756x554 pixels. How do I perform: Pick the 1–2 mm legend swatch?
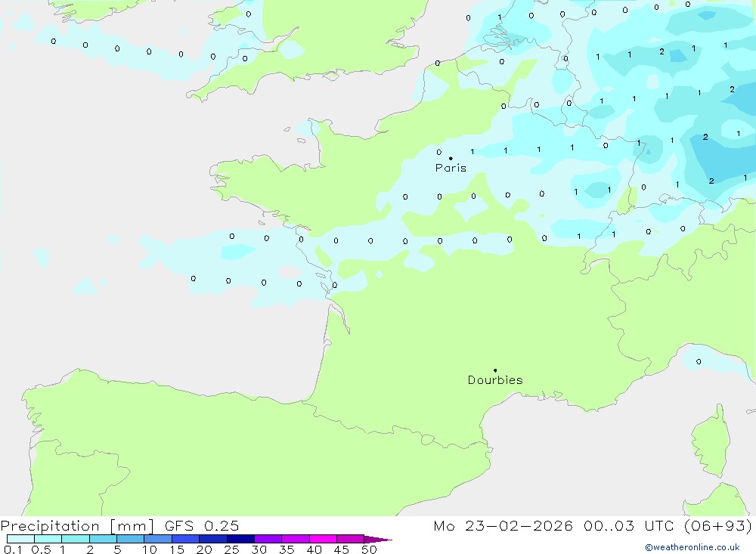click(76, 539)
